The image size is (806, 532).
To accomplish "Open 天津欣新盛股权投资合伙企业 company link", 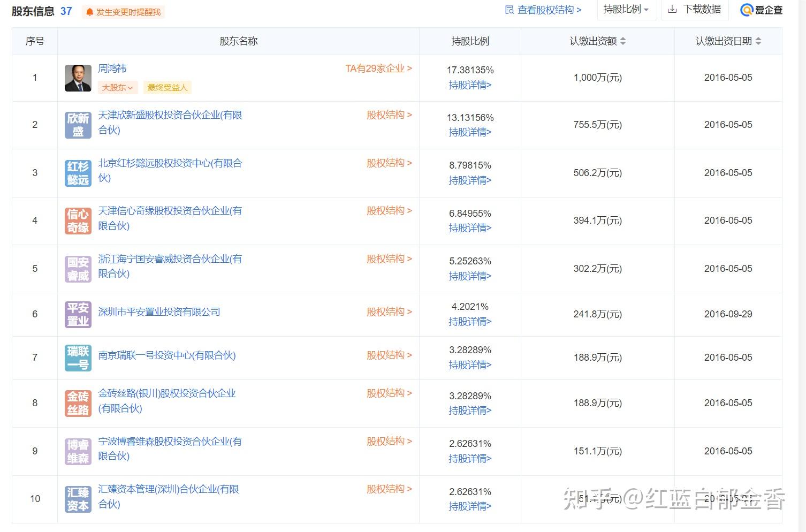I will pyautogui.click(x=170, y=123).
